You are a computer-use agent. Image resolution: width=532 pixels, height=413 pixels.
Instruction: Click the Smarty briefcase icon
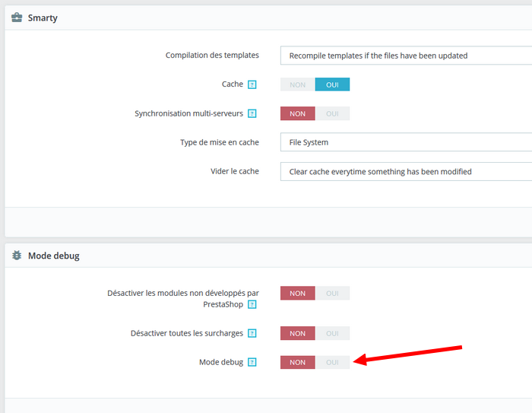click(x=17, y=17)
